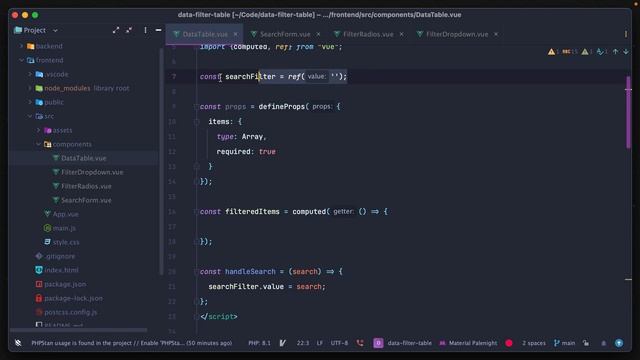640x360 pixels.
Task: Click the phone-style icon in status bar
Action: point(360,343)
